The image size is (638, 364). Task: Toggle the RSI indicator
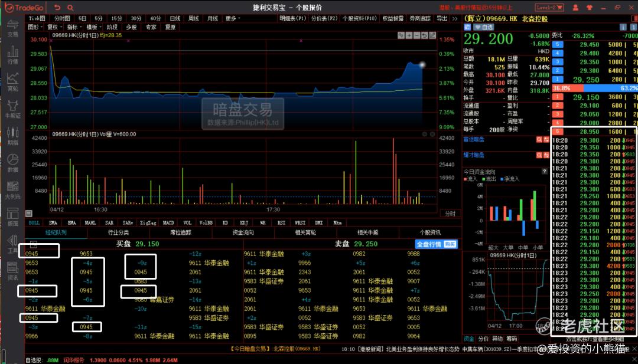pos(281,222)
